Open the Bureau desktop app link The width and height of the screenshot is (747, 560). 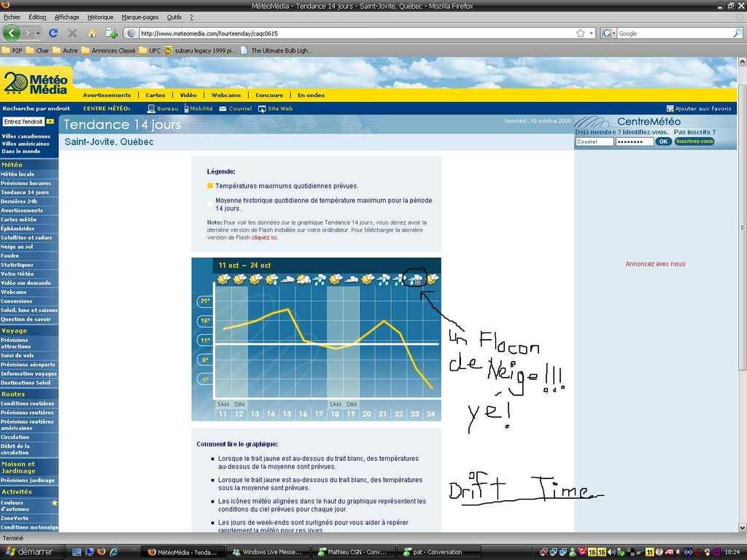point(163,109)
